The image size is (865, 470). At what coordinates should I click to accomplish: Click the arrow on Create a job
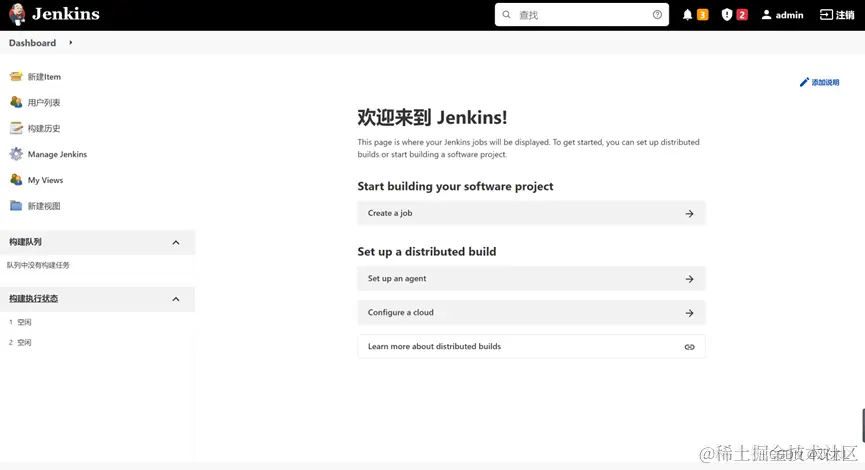690,213
